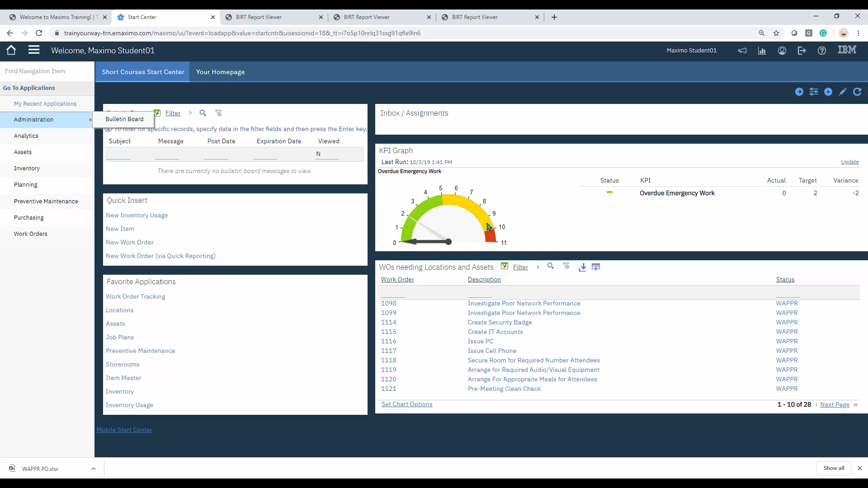Create a new tab using the plus icon
This screenshot has width=868, height=488.
[828, 92]
